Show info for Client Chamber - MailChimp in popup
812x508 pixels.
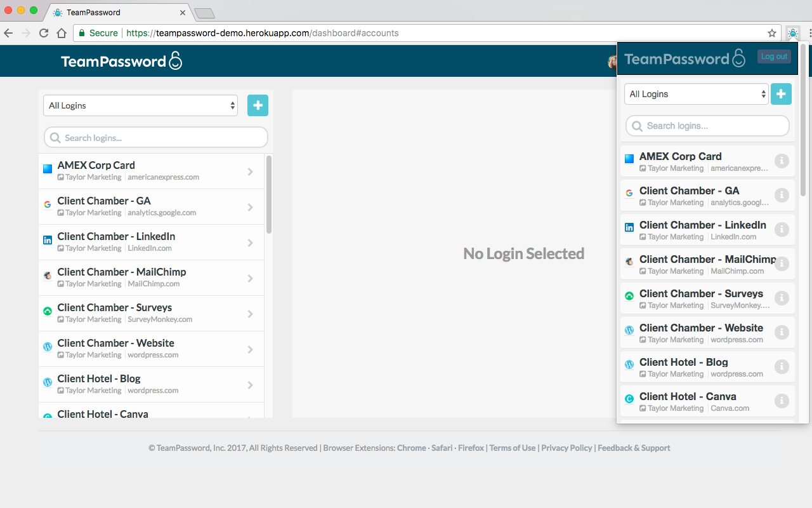(x=782, y=264)
